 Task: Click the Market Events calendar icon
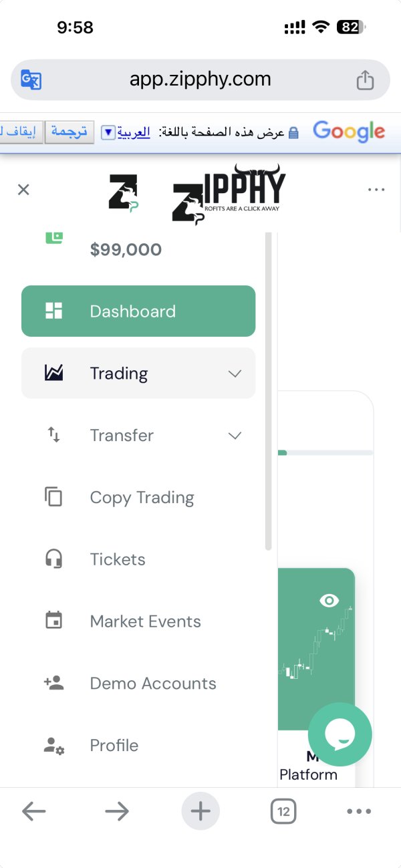(53, 621)
